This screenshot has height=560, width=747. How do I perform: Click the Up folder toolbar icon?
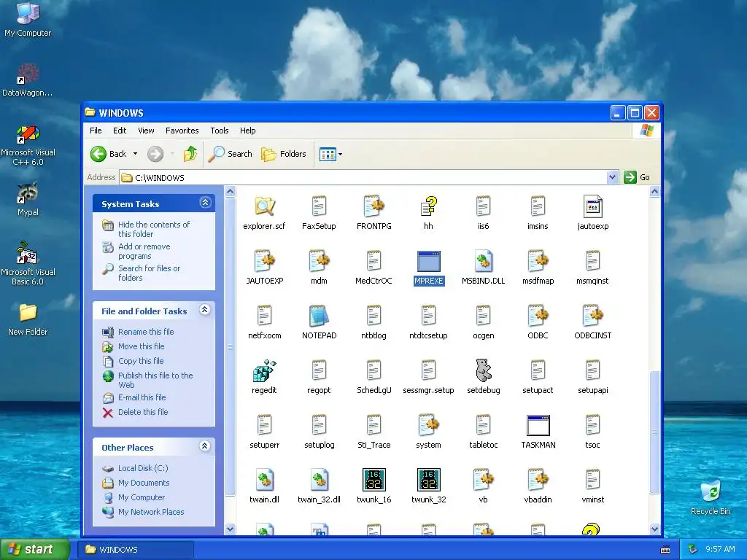(190, 154)
